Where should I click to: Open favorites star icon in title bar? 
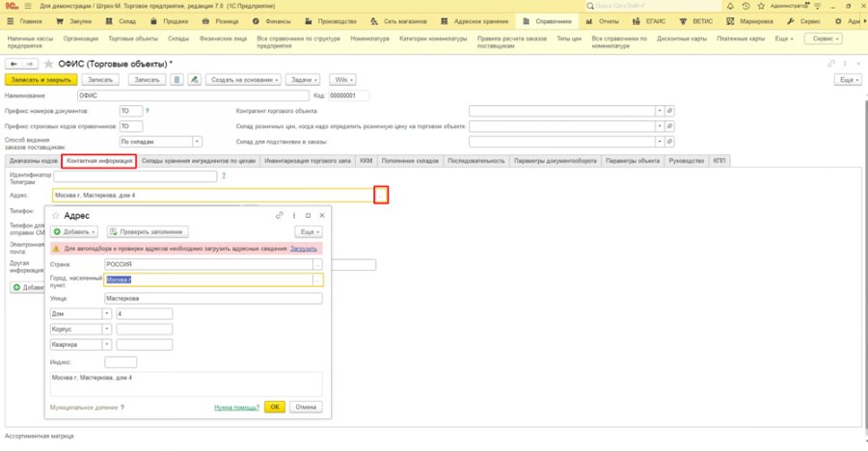point(761,6)
